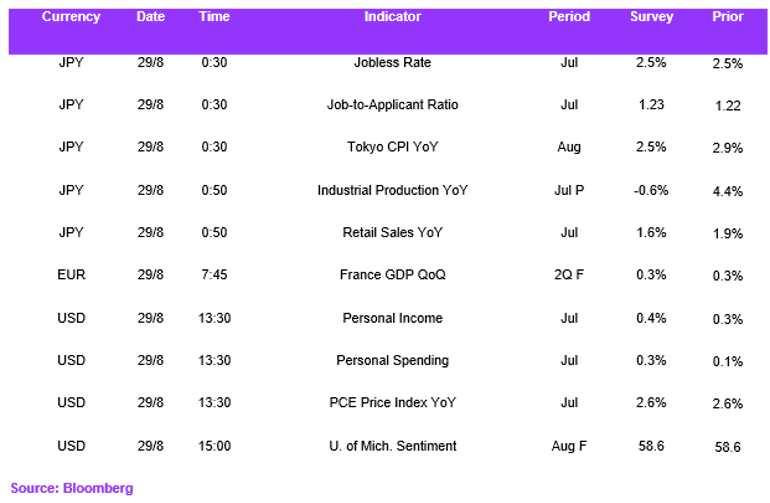
Task: Click the Source: Bloomberg text
Action: (x=72, y=488)
